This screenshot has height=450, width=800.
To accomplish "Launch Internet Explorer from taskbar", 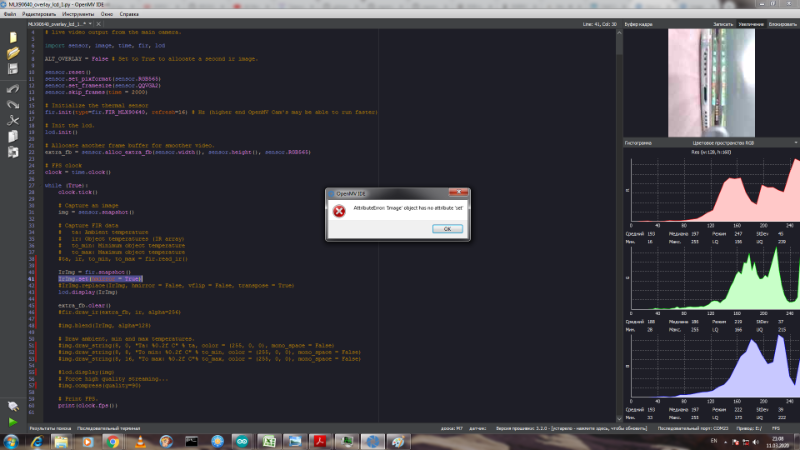I will [37, 442].
